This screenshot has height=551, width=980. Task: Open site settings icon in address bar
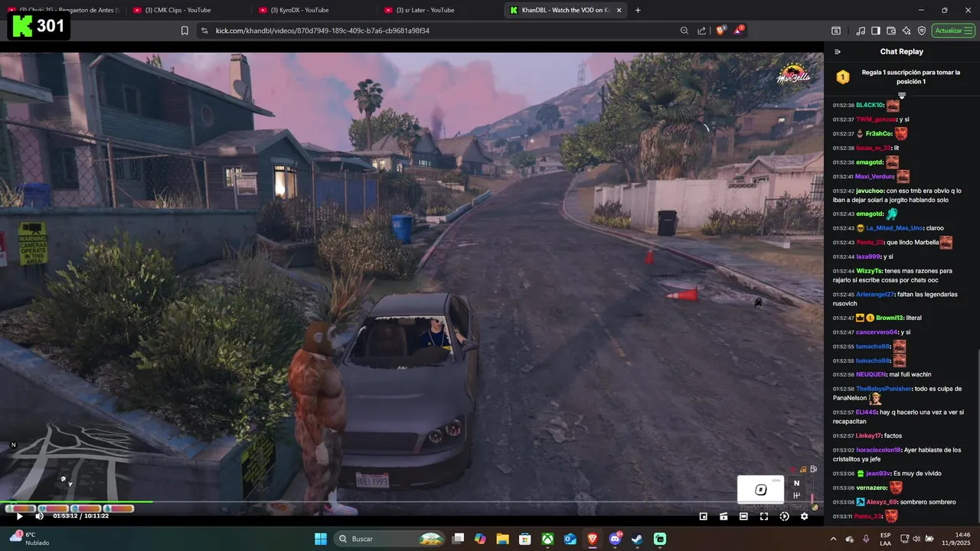pyautogui.click(x=204, y=31)
